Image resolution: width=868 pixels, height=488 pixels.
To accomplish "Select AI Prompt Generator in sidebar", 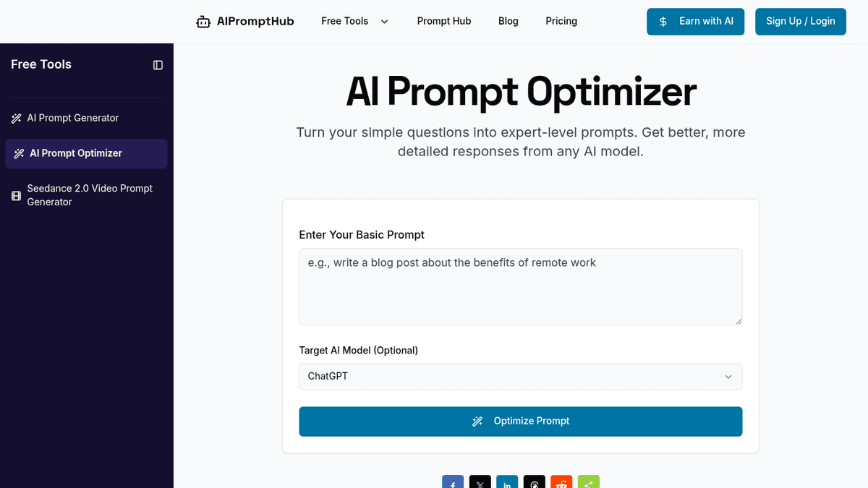I will click(73, 118).
